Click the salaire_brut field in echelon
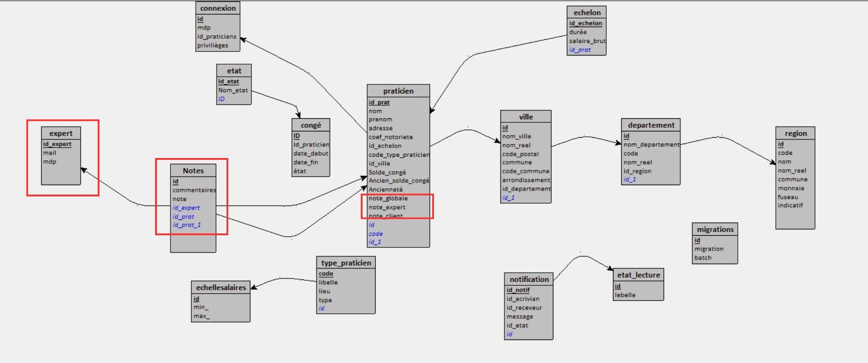The width and height of the screenshot is (868, 363). tap(587, 41)
